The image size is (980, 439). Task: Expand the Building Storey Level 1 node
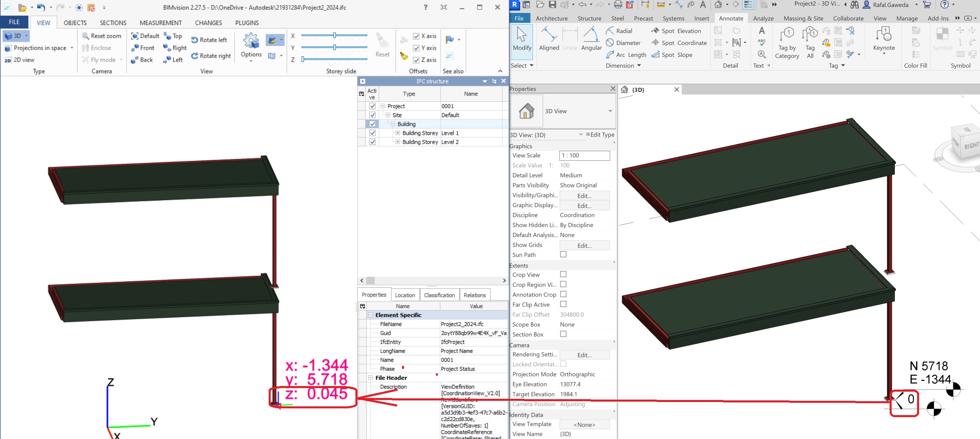(x=397, y=133)
